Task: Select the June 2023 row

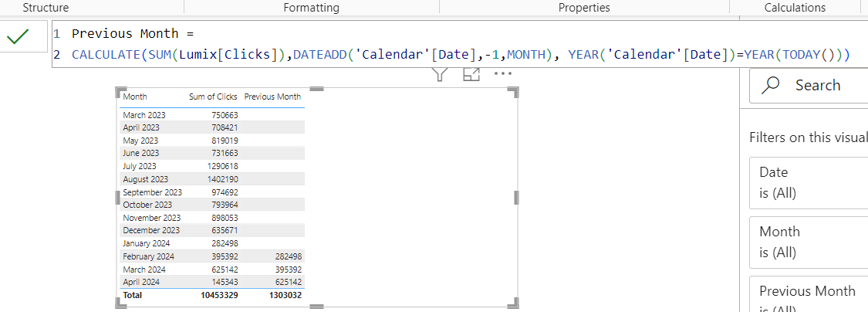Action: click(212, 153)
